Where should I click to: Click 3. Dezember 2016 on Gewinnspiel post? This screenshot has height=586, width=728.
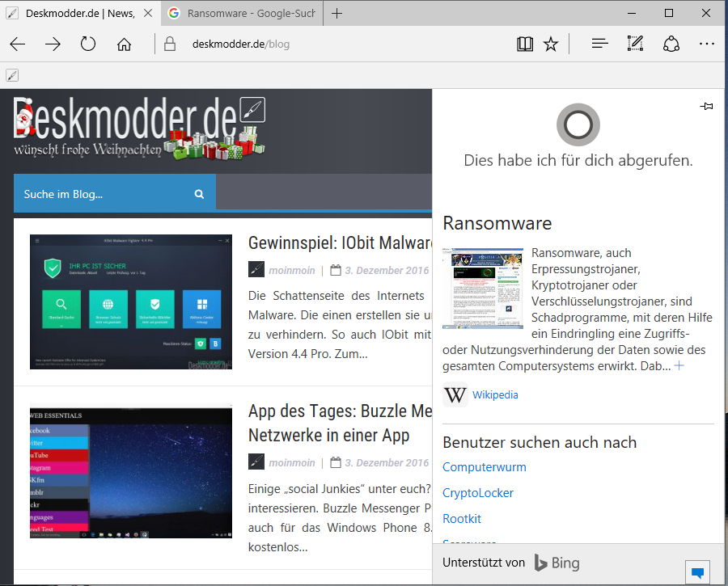coord(387,271)
